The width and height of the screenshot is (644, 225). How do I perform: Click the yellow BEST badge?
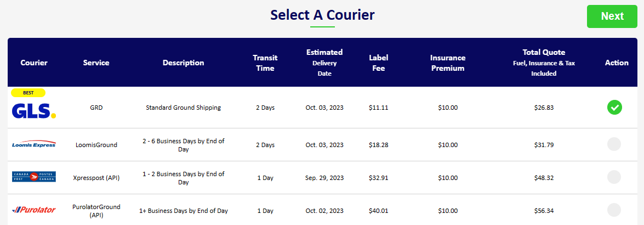pos(29,93)
